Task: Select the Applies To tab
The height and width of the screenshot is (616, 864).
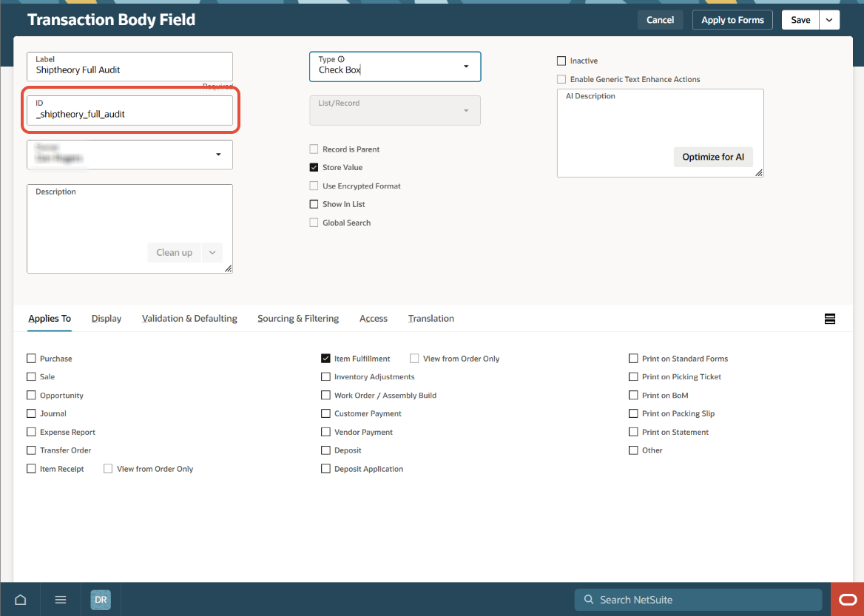Action: click(50, 319)
